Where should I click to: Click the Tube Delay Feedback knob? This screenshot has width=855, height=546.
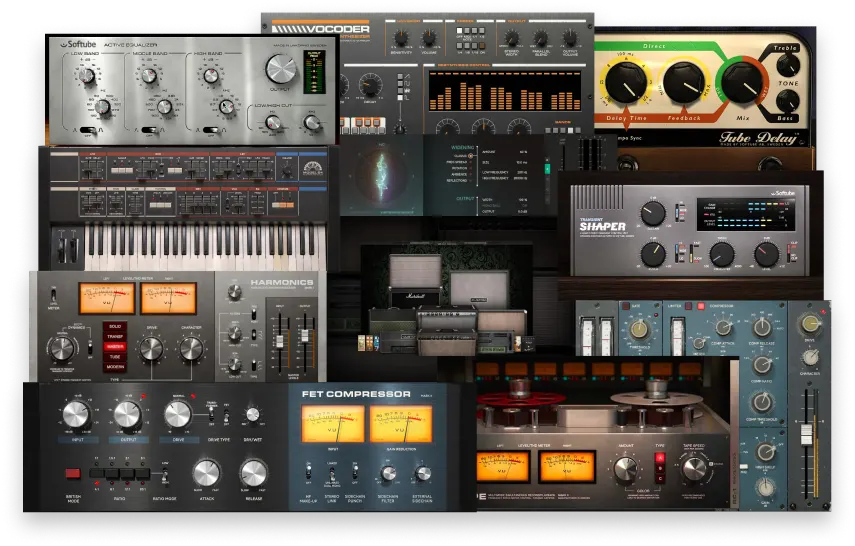point(683,83)
